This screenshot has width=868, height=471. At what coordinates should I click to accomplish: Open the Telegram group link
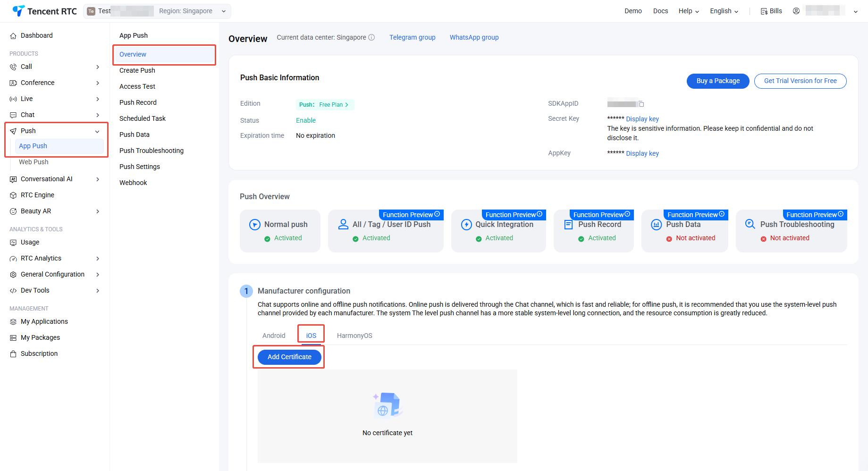[412, 37]
